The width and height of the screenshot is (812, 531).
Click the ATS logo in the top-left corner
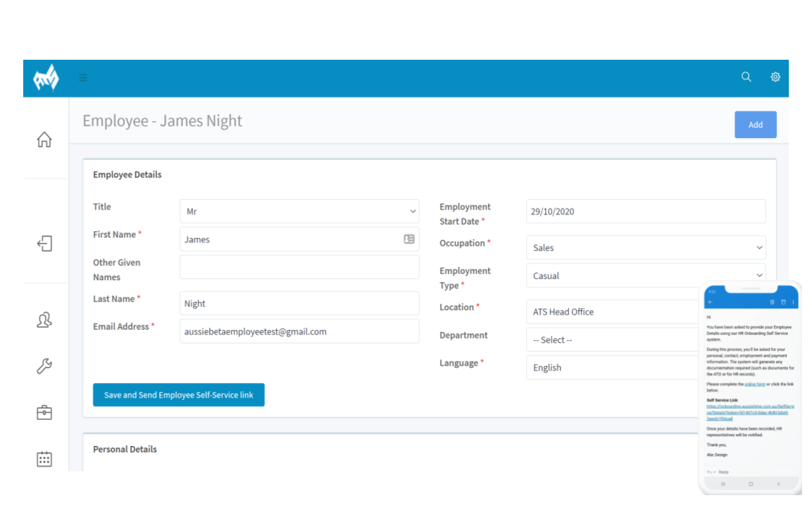click(x=46, y=78)
